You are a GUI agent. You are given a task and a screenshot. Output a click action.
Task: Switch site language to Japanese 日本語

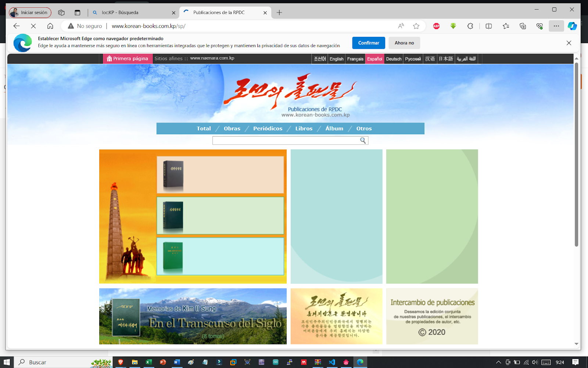(446, 59)
